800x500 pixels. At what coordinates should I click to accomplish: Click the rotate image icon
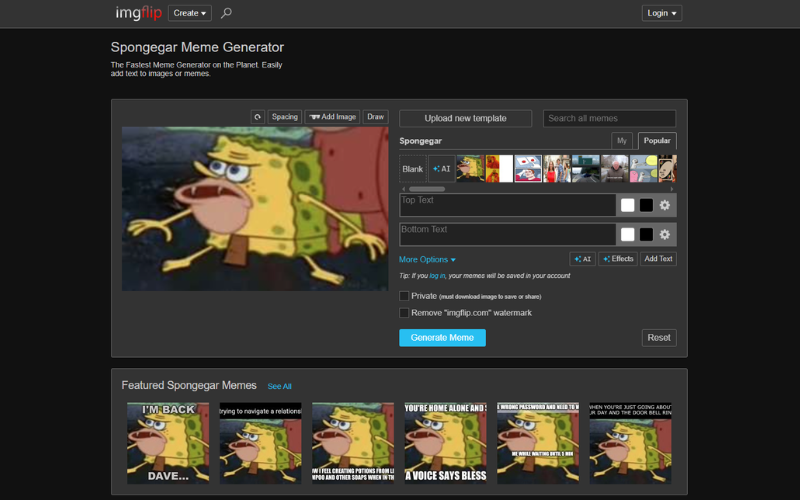(x=258, y=117)
